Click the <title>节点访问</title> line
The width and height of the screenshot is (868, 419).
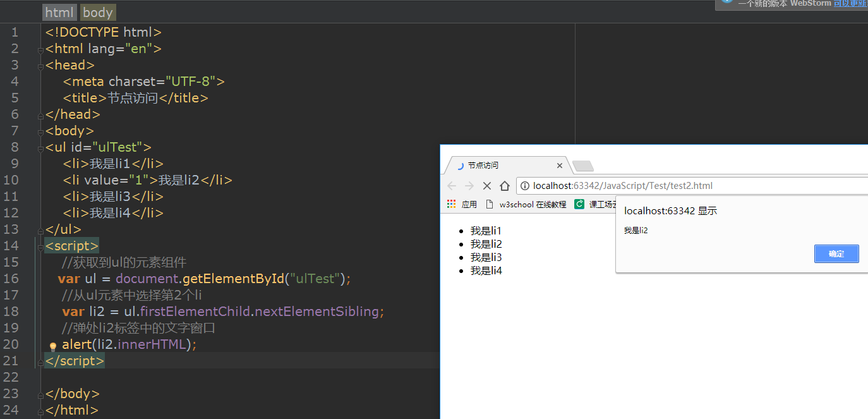point(135,98)
